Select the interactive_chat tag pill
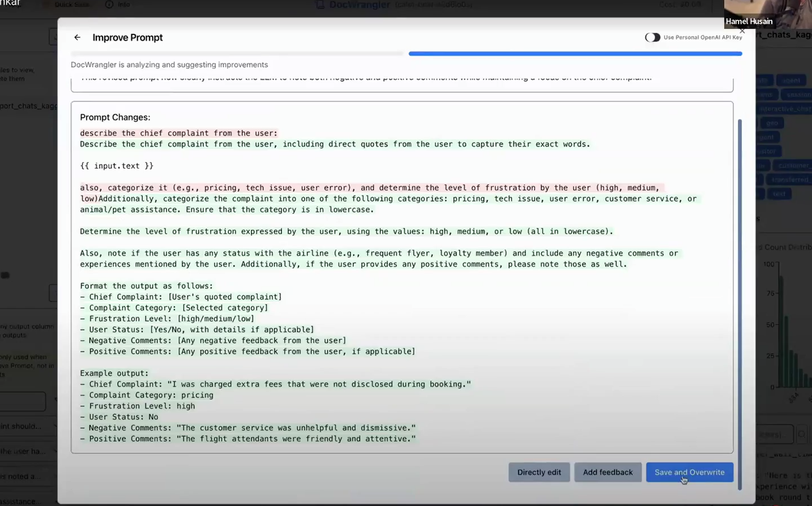 coord(788,109)
